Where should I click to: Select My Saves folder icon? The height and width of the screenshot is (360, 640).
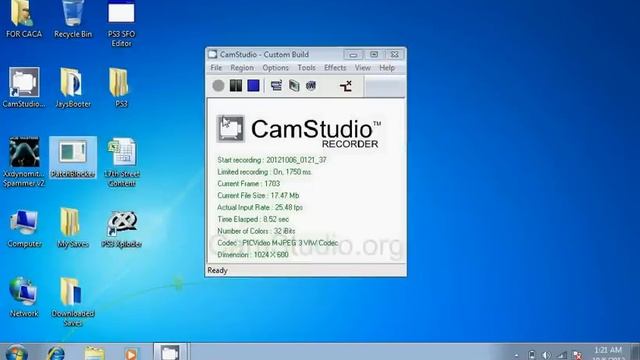tap(73, 228)
